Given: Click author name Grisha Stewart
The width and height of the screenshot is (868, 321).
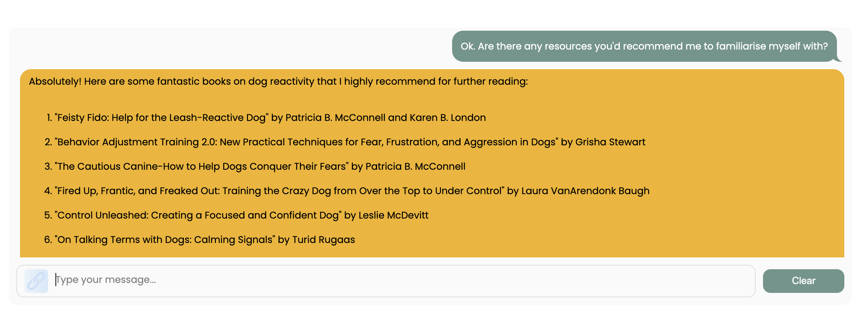Looking at the screenshot, I should (610, 142).
